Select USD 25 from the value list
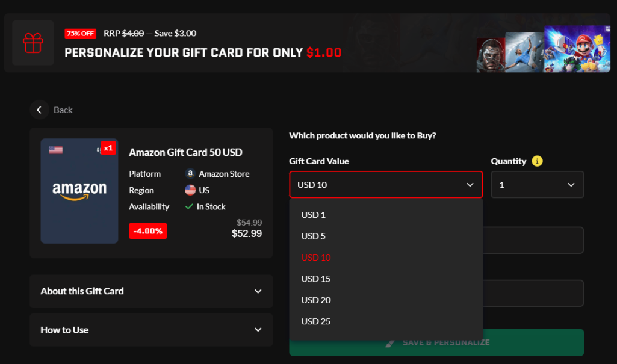The image size is (617, 364). [315, 321]
